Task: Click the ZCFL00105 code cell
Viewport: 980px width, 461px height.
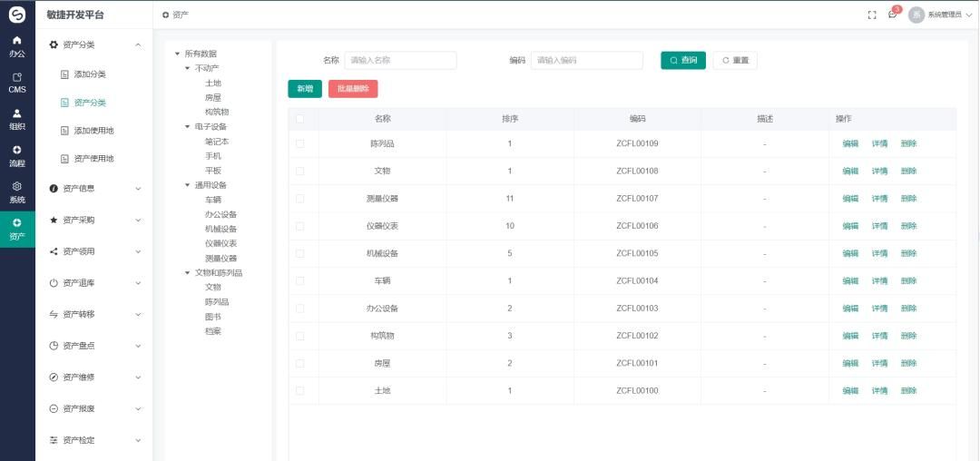Action: point(637,253)
